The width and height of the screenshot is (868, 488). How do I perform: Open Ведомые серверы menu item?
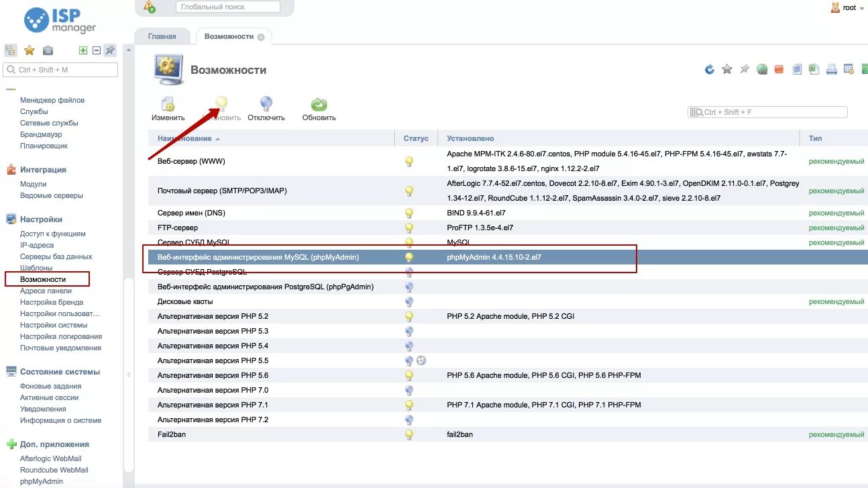(52, 195)
